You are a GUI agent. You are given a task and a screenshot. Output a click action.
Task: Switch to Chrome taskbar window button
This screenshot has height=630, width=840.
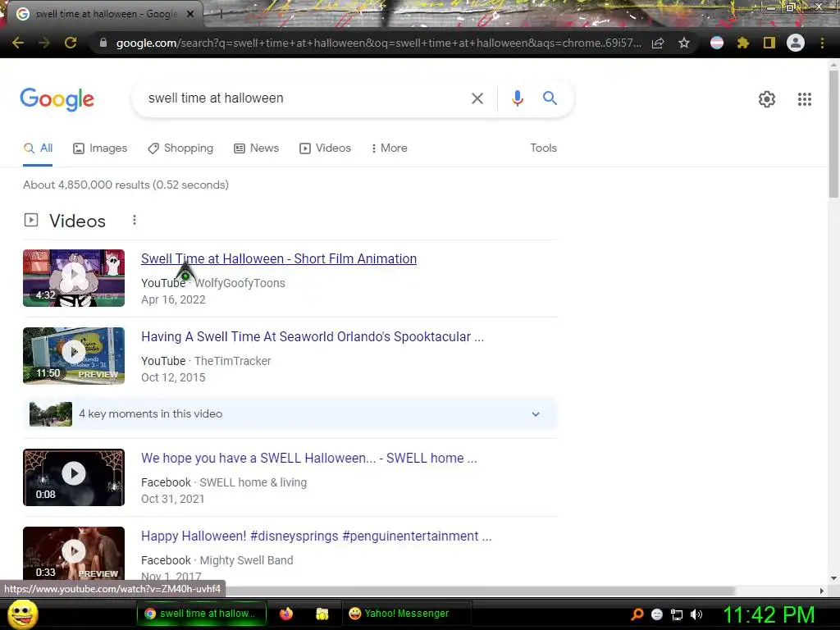click(x=202, y=614)
